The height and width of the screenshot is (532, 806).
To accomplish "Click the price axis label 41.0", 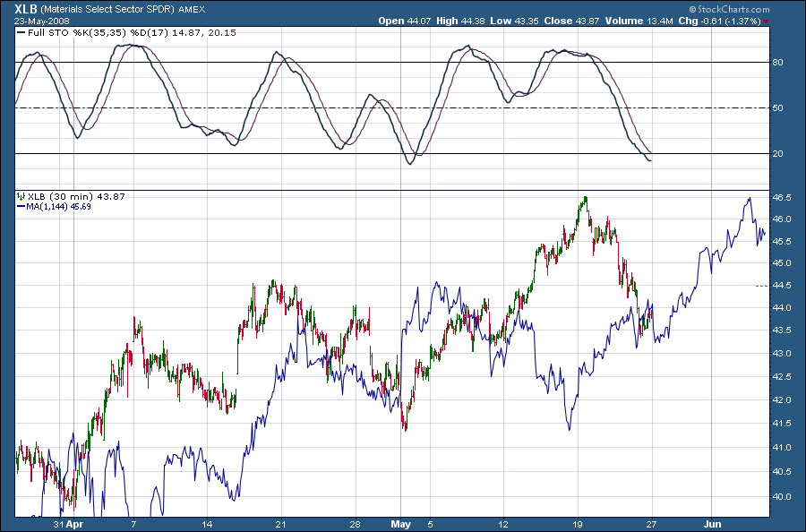I will (781, 447).
